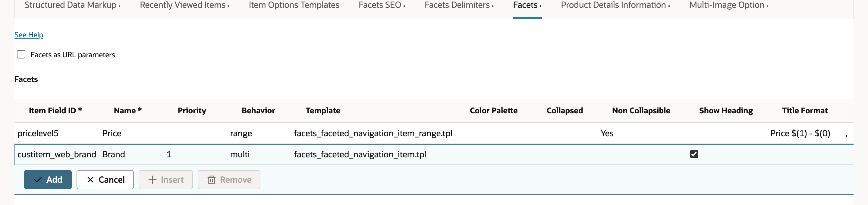Viewport: 868px width, 205px height.
Task: Open the Facets Delimiters tab
Action: coord(459,5)
